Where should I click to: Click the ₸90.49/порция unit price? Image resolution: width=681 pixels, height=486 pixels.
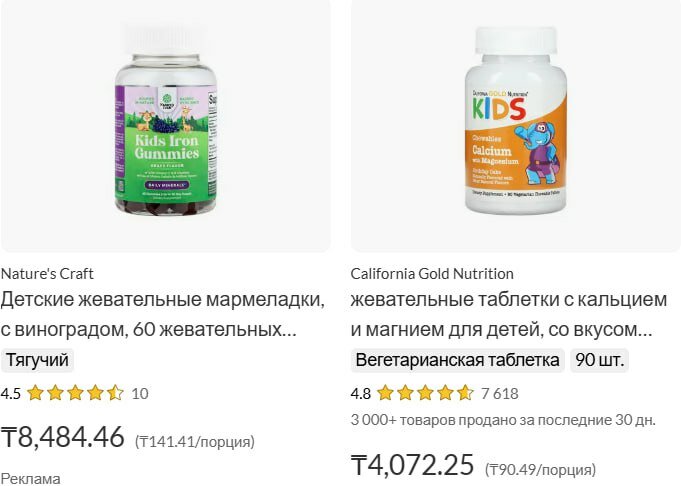[540, 469]
